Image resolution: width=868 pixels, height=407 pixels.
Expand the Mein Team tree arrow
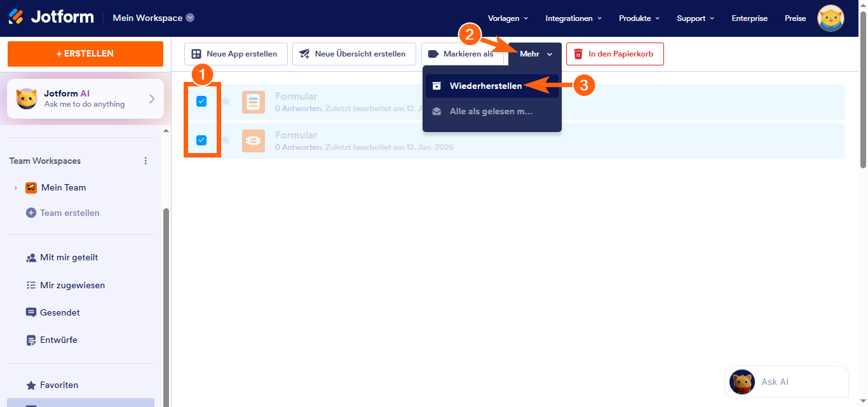[15, 187]
